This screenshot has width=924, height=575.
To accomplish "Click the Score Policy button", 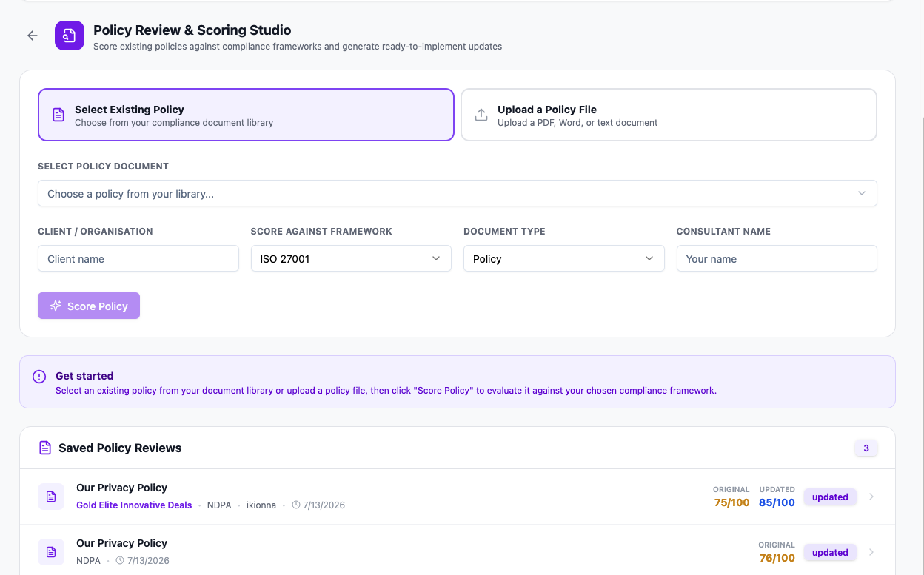I will point(89,306).
